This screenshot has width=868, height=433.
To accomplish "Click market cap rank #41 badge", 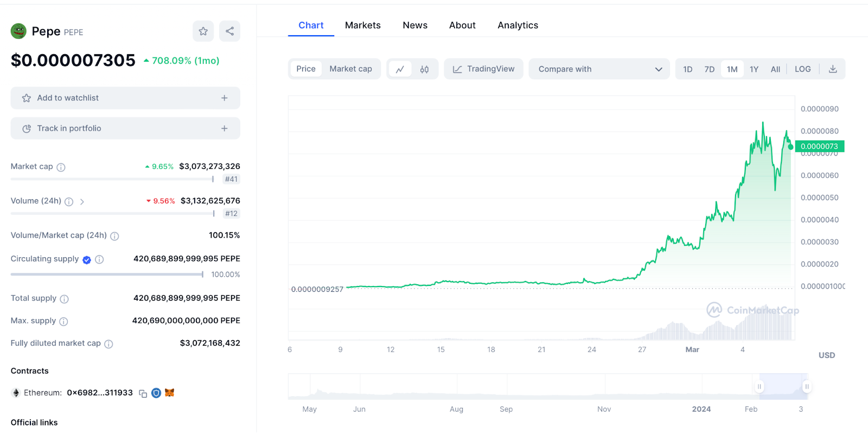I will (x=231, y=179).
